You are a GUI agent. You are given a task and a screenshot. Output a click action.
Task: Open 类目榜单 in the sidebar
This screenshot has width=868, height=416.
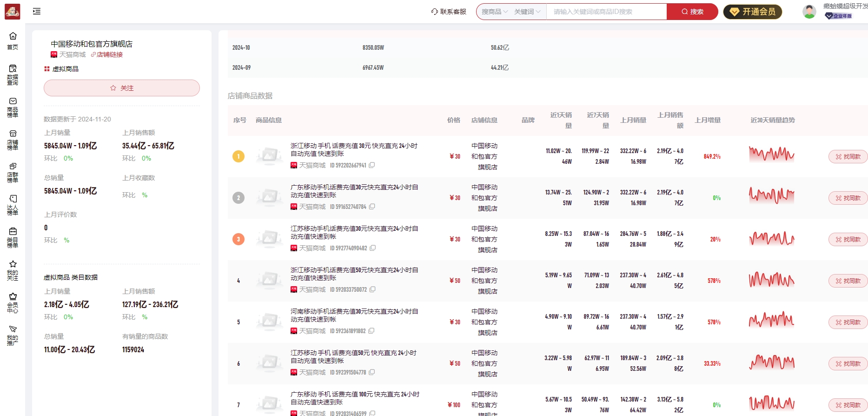click(13, 237)
